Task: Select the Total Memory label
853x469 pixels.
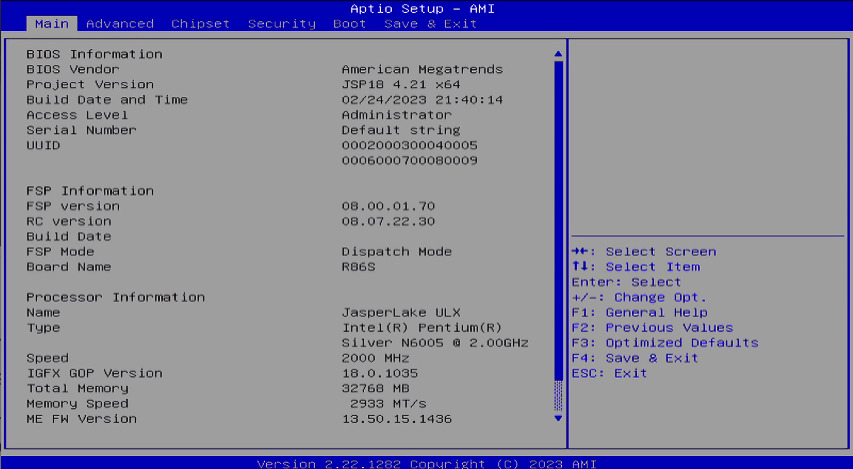Action: (x=77, y=388)
